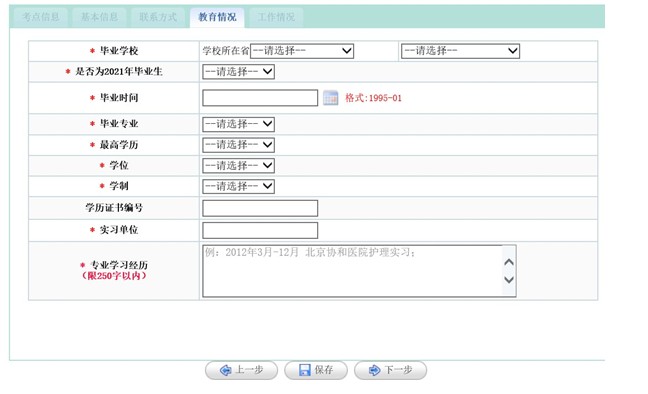Open the 学位 dropdown
The width and height of the screenshot is (648, 394).
point(238,165)
